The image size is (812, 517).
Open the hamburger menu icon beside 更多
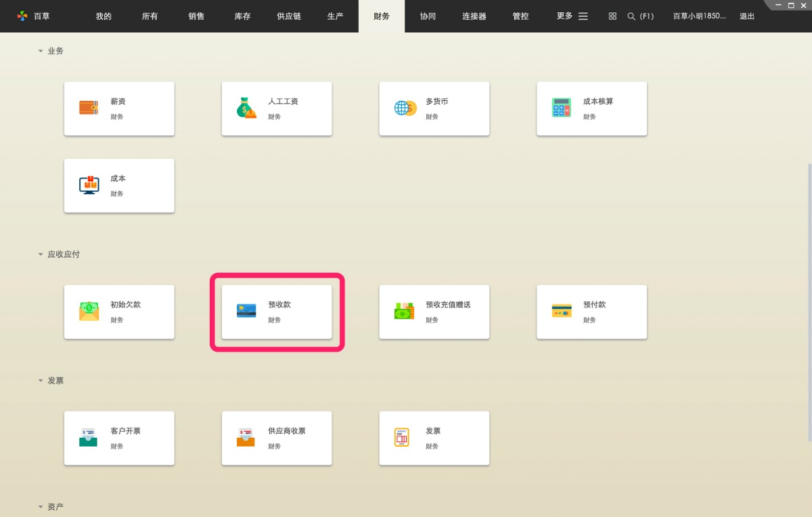pos(583,16)
